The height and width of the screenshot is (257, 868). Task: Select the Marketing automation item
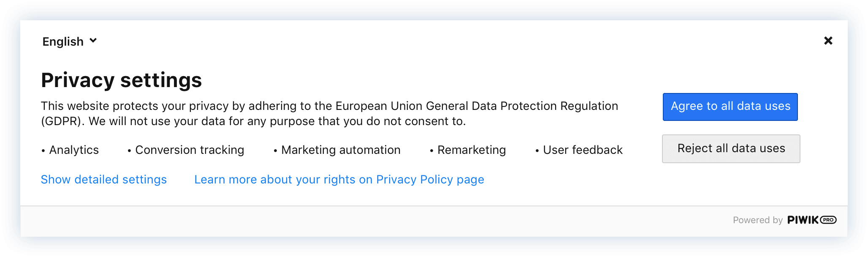click(x=341, y=150)
